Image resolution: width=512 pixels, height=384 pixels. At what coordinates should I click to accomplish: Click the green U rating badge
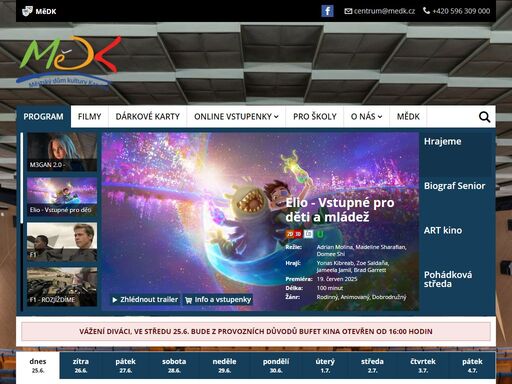[320, 234]
